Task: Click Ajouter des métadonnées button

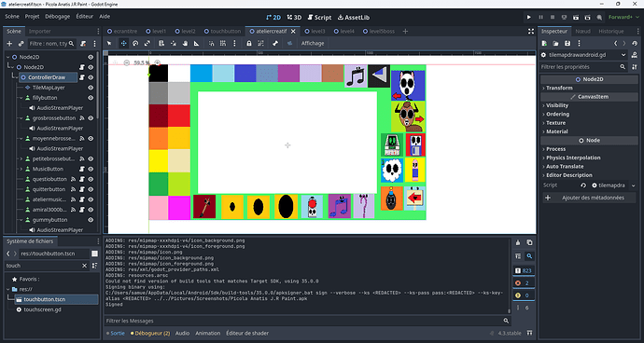Action: click(589, 198)
